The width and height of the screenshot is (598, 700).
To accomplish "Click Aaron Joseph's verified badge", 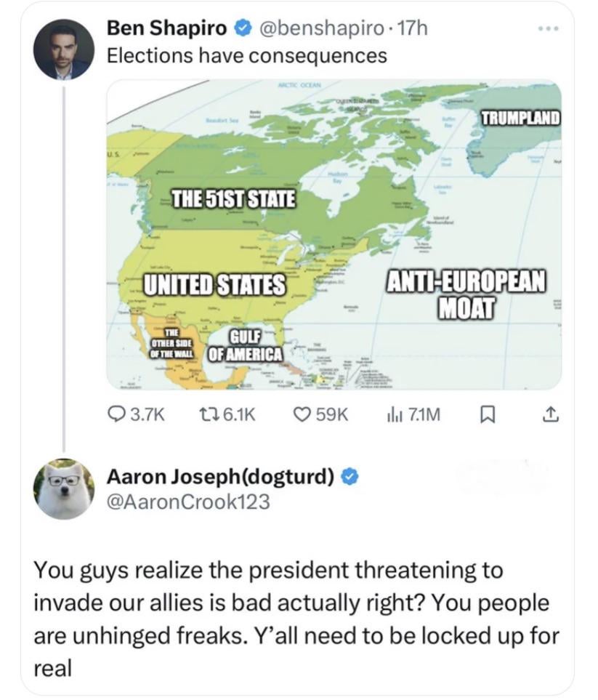I will (350, 477).
